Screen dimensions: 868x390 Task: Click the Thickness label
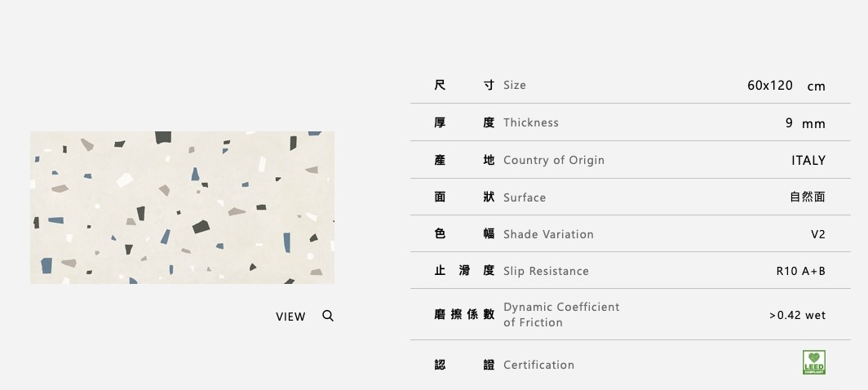530,122
